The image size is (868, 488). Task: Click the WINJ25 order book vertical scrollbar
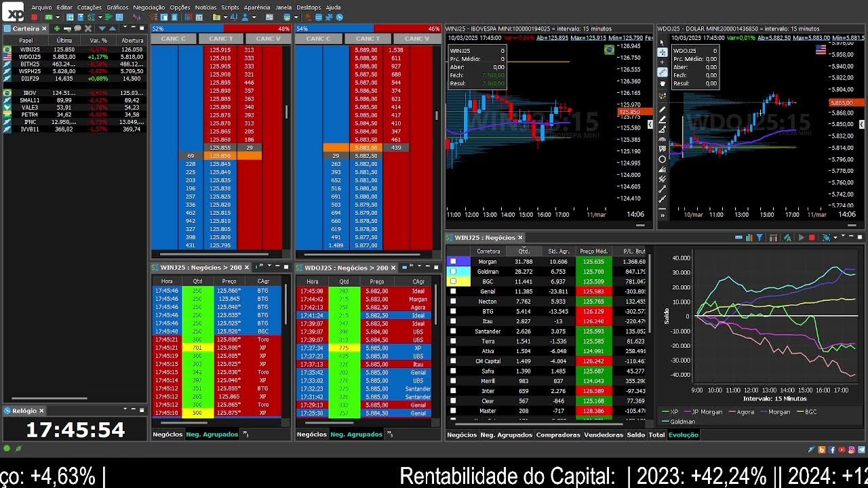tap(286, 112)
